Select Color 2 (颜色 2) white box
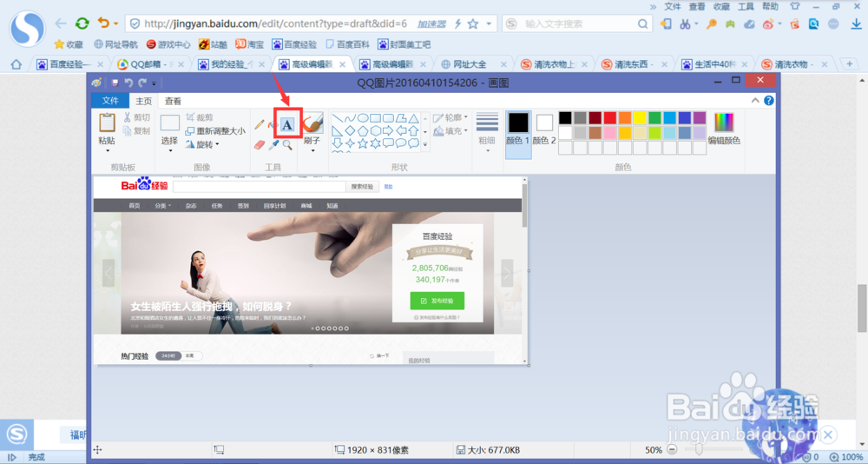Viewport: 868px width, 464px height. 544,123
